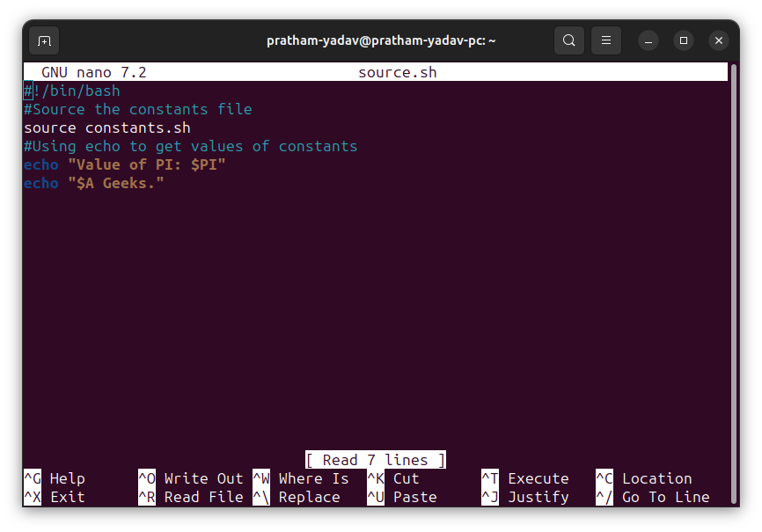The width and height of the screenshot is (762, 532).
Task: Click the source.sh filename in nano header
Action: (398, 72)
